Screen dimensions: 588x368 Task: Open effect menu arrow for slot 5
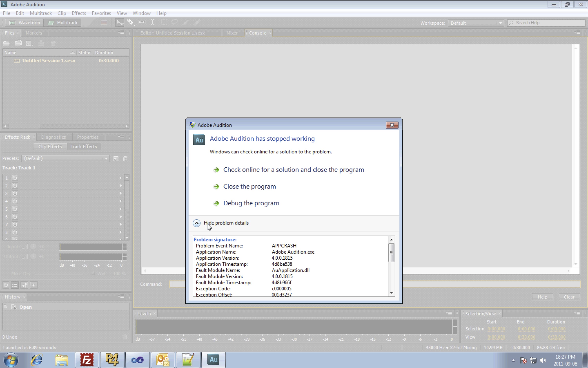(x=120, y=209)
